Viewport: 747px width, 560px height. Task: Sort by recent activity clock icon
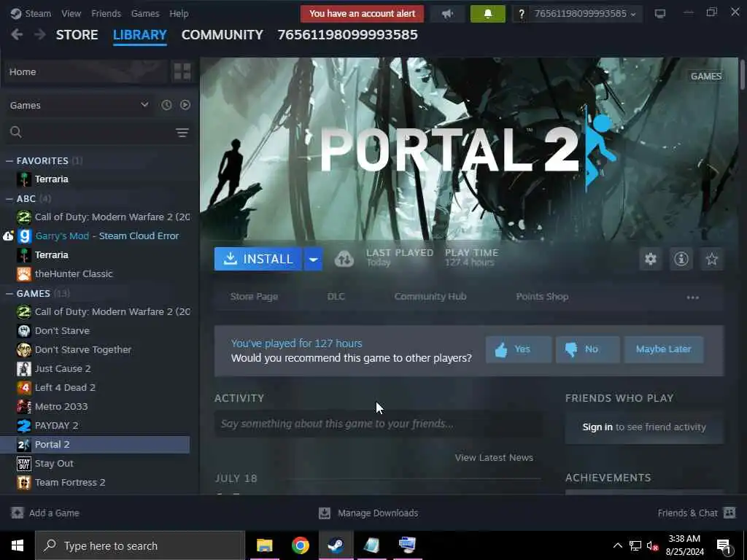tap(166, 105)
